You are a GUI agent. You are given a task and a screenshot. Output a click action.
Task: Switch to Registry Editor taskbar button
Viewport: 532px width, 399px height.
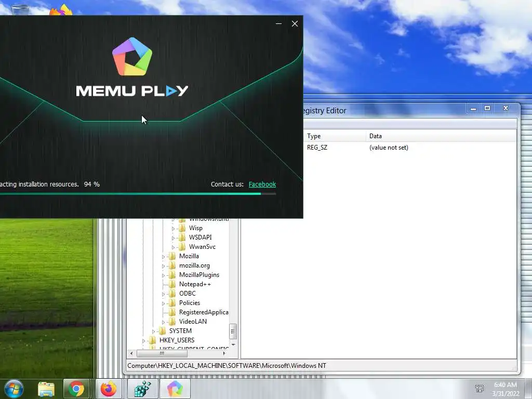142,389
